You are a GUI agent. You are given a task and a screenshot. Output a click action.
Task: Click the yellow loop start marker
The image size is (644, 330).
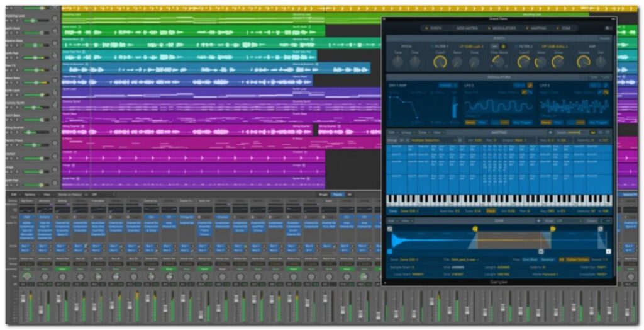[x=475, y=229]
